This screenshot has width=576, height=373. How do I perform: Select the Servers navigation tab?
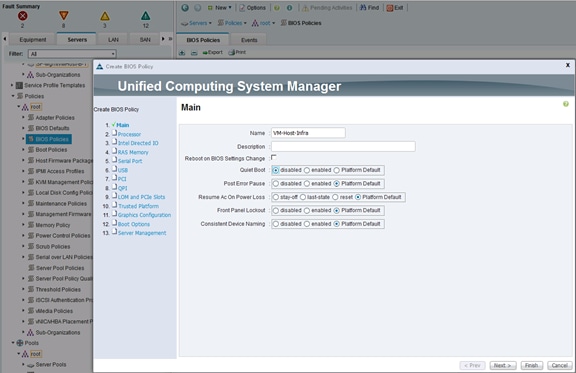click(77, 40)
